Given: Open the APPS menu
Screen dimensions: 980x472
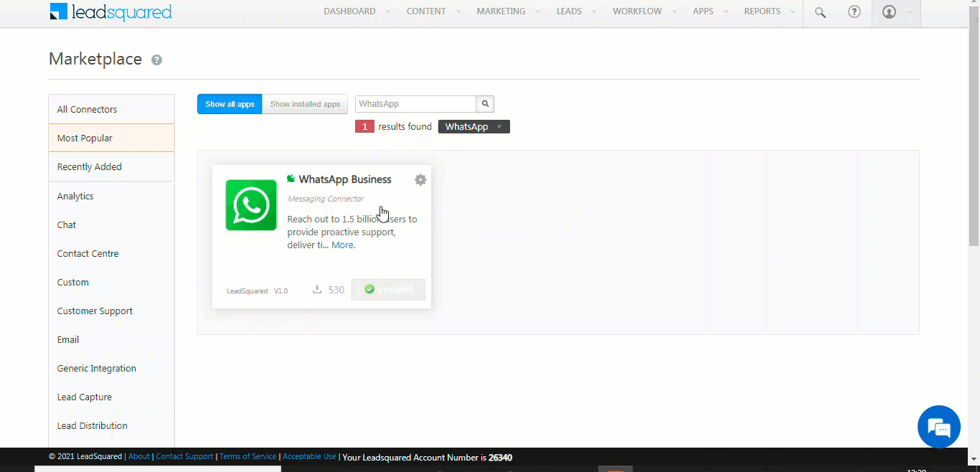Looking at the screenshot, I should coord(703,11).
